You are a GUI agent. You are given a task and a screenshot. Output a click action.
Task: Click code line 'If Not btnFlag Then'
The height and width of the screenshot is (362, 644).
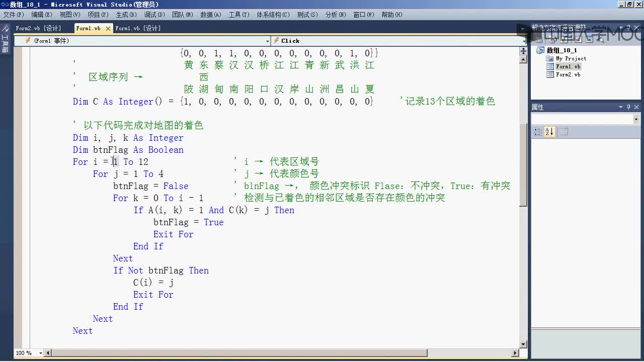[x=161, y=270]
